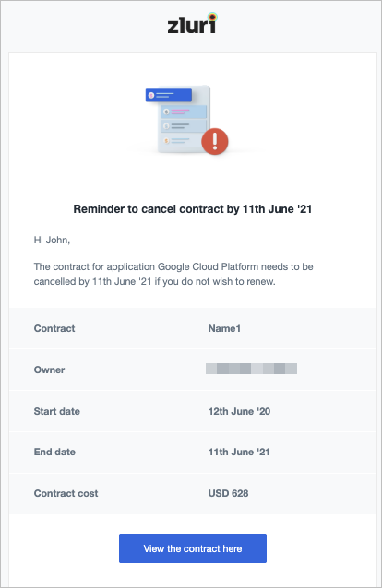Click the pink-lined row in illustration
382x588 pixels.
coord(184,112)
